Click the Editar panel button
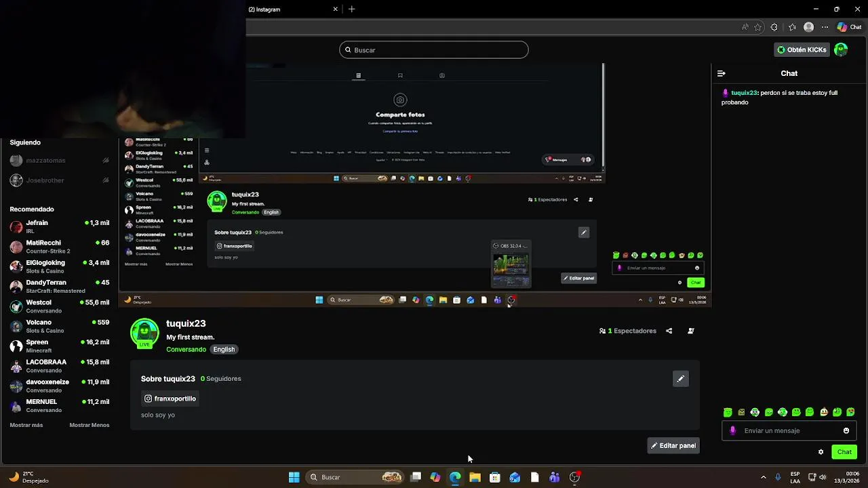 (673, 445)
